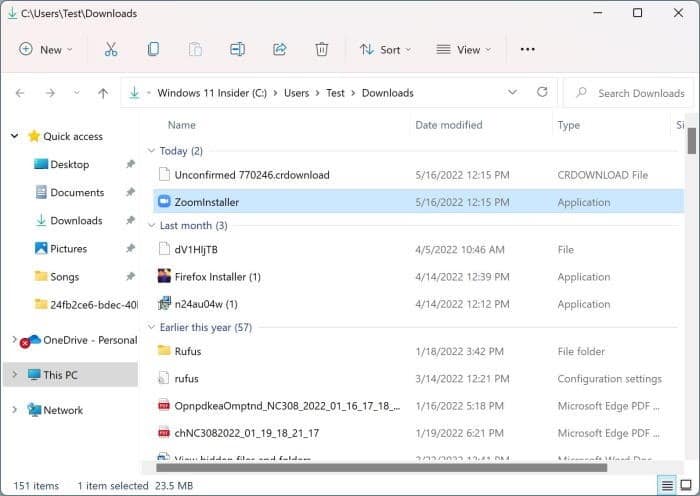Sort by the Type column header
This screenshot has height=496, width=700.
click(x=568, y=125)
